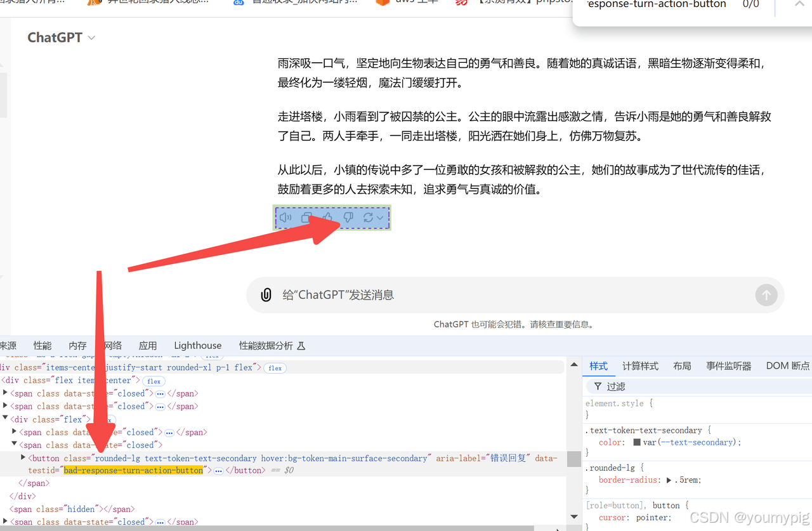Screen dimensions: 812x531
Task: Expand the button rounded-lg element node
Action: click(x=24, y=457)
